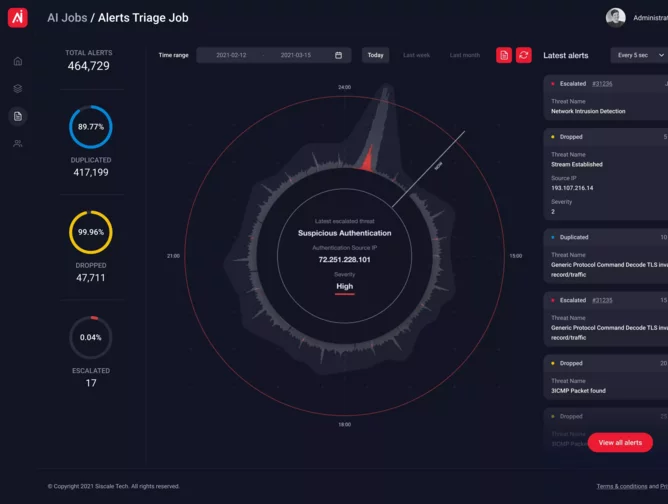668x504 pixels.
Task: Click the High severity label
Action: 344,286
